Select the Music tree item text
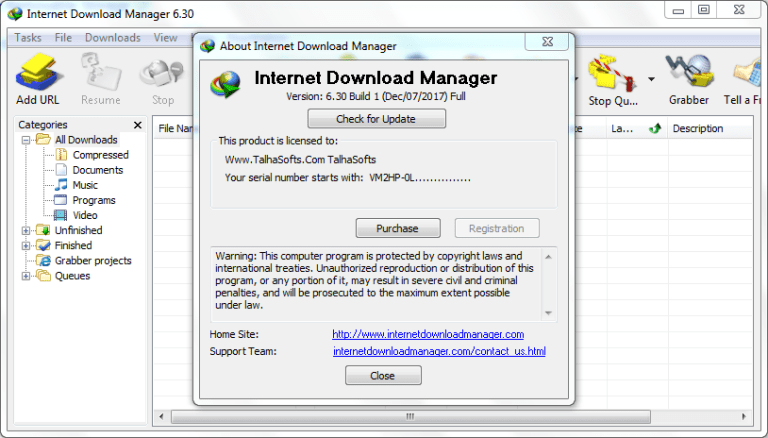This screenshot has width=768, height=438. tap(85, 185)
